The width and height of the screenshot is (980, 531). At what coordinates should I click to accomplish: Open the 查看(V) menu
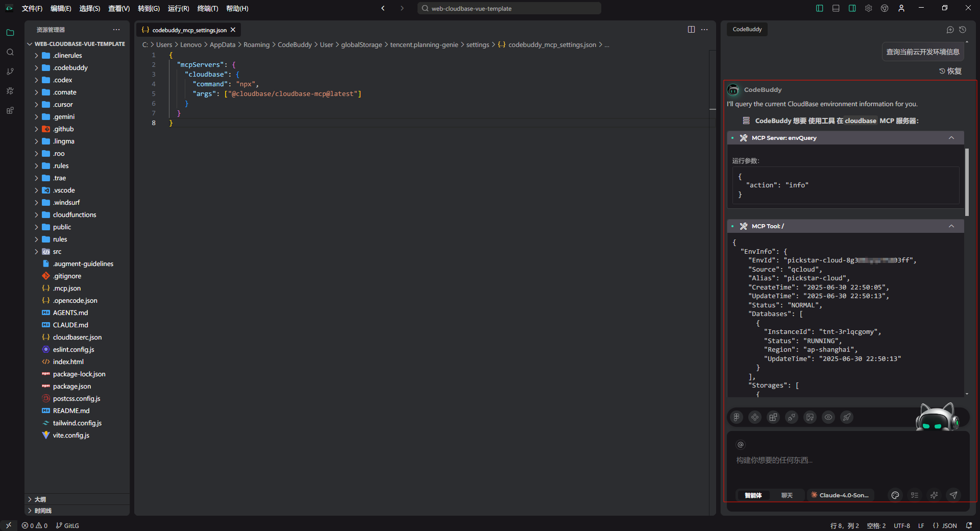tap(119, 8)
